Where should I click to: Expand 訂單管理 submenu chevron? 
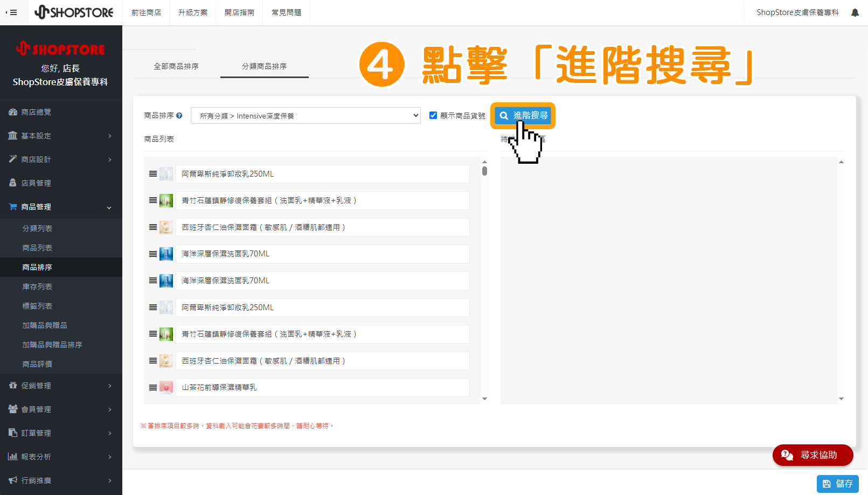109,433
